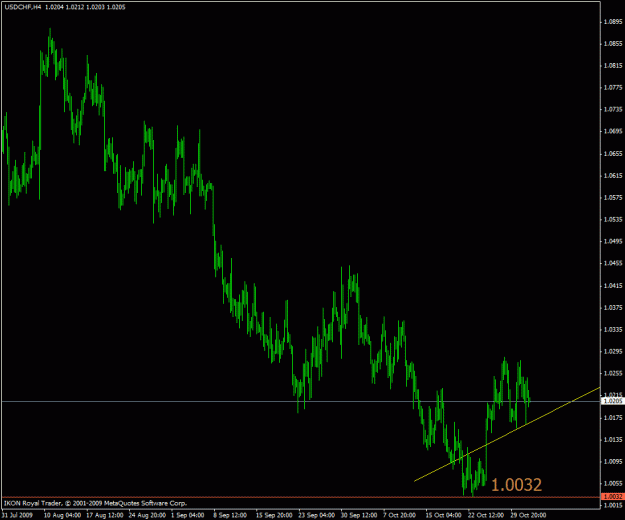Click the 1.0775 price axis label
This screenshot has width=625, height=520.
613,88
